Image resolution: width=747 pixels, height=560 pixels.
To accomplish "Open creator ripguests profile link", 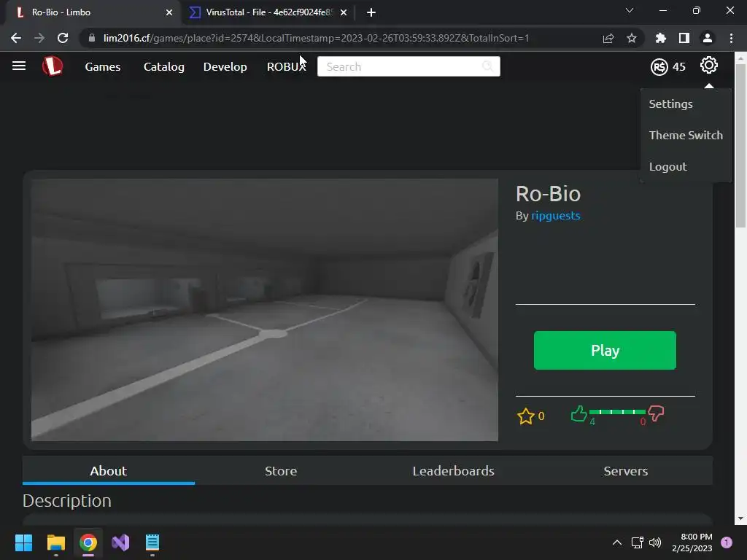I will coord(555,216).
